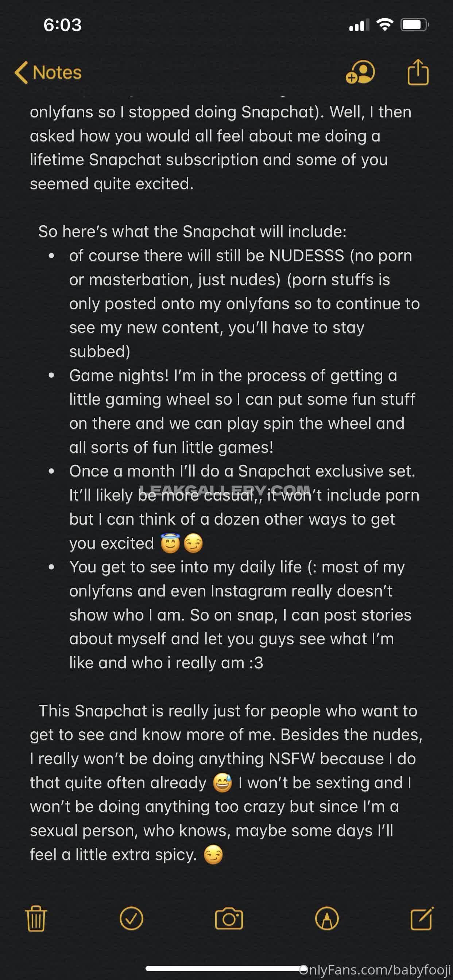Delete note with the trash icon

pyautogui.click(x=36, y=918)
